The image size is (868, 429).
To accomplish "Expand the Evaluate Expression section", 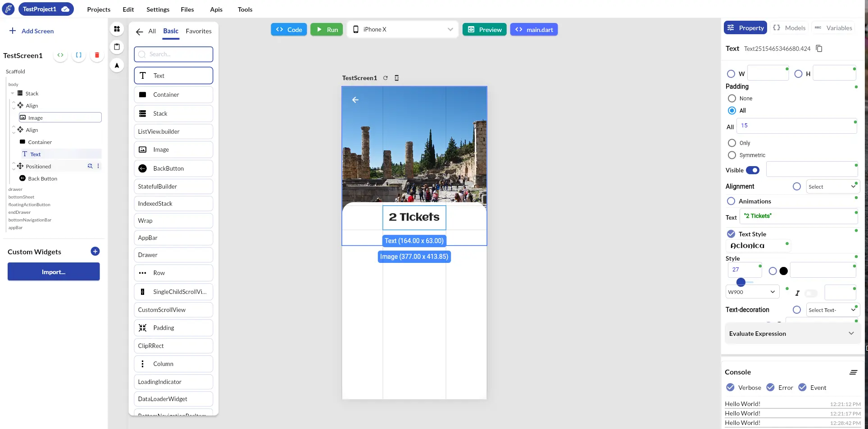I will (x=793, y=334).
